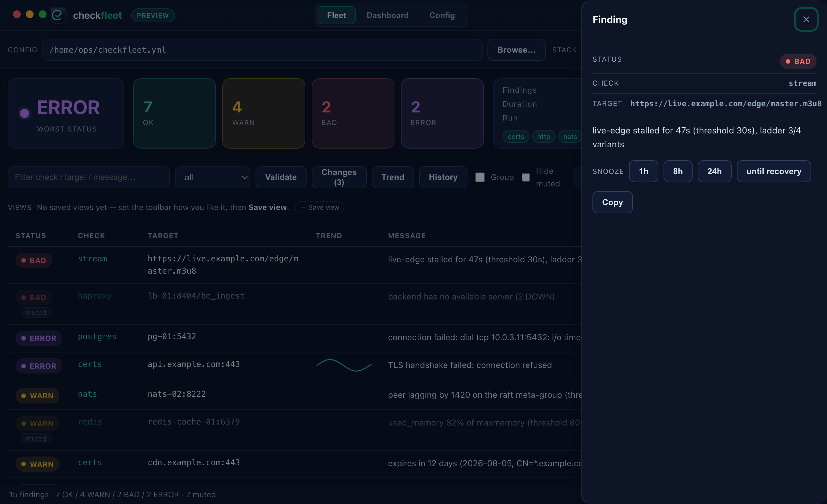Click the nats check name
This screenshot has height=504, width=827.
tap(87, 394)
